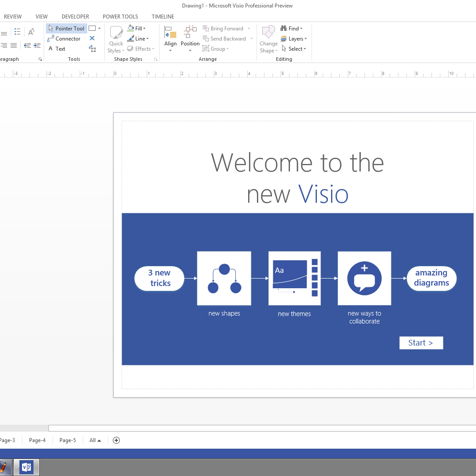Click the Position tool in Arrange group
The image size is (476, 476).
tap(190, 39)
